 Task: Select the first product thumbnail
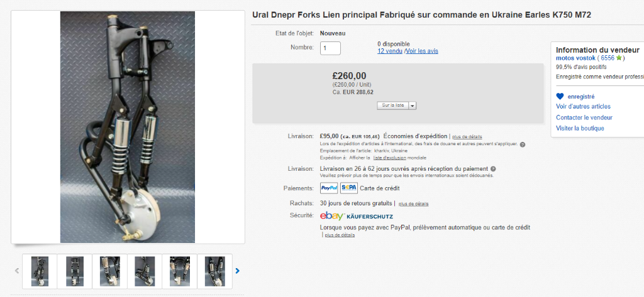point(40,271)
